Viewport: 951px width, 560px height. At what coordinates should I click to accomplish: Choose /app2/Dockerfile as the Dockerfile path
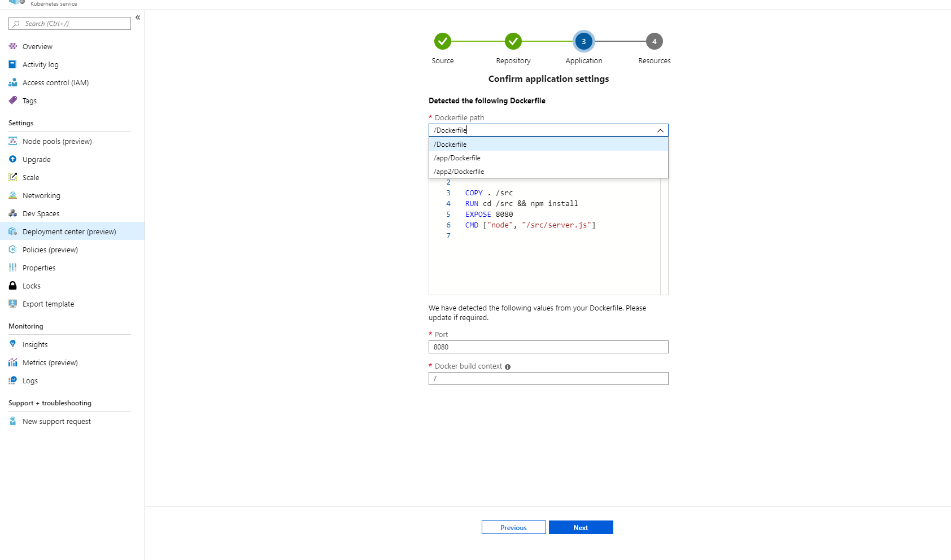[x=459, y=171]
